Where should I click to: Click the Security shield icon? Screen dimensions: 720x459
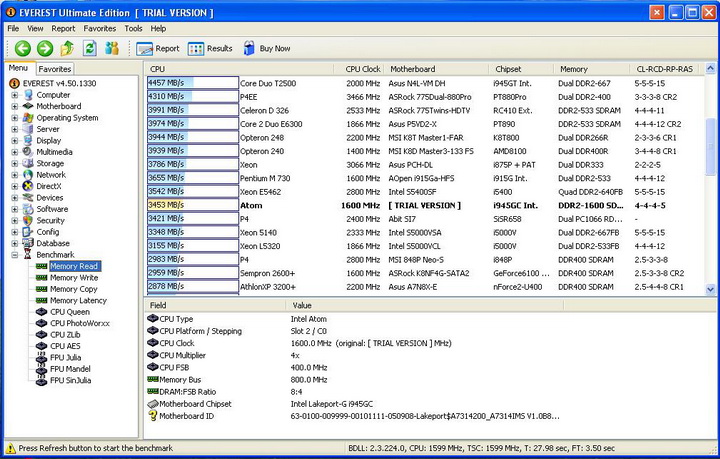(x=28, y=221)
